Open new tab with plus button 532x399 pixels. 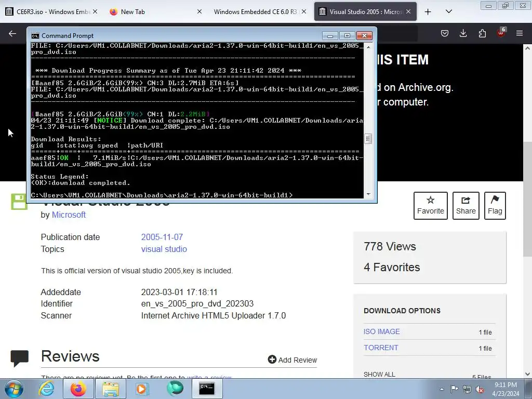pos(428,12)
